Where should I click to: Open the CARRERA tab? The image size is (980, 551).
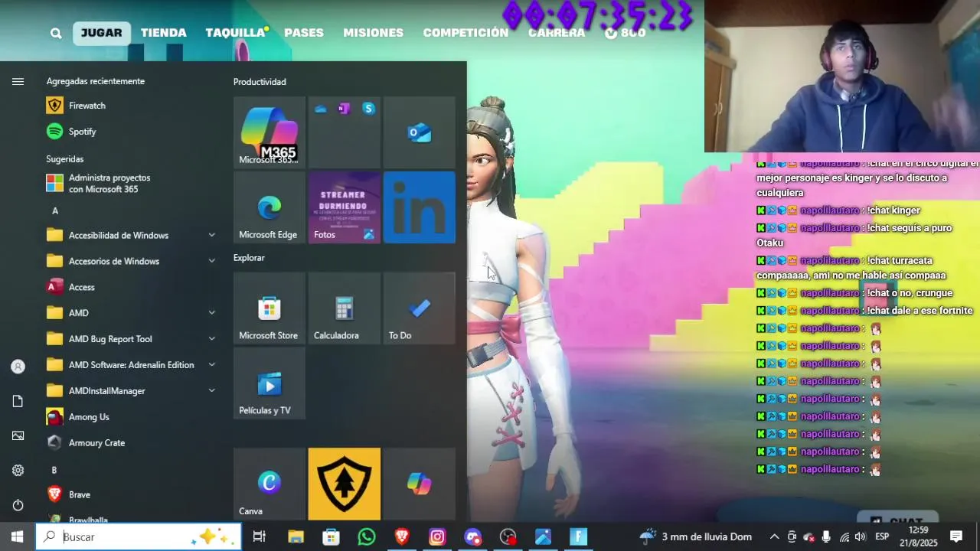[x=557, y=33]
